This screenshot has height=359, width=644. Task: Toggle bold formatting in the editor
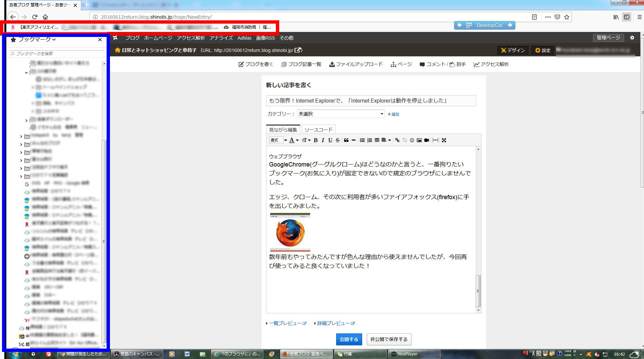click(x=316, y=140)
